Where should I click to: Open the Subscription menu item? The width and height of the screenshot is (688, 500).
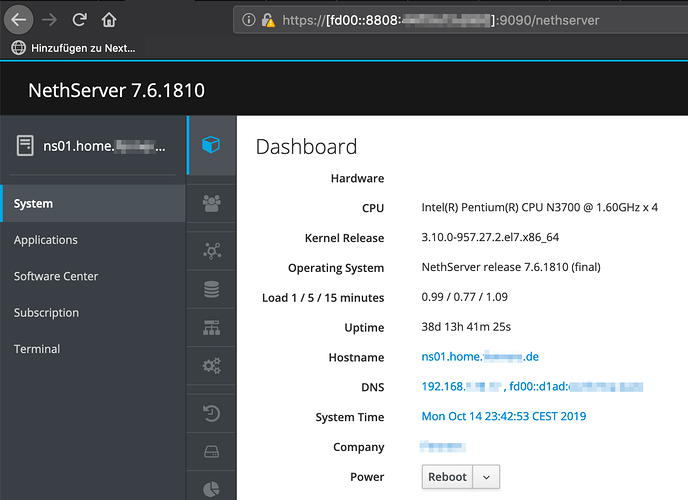(x=46, y=313)
